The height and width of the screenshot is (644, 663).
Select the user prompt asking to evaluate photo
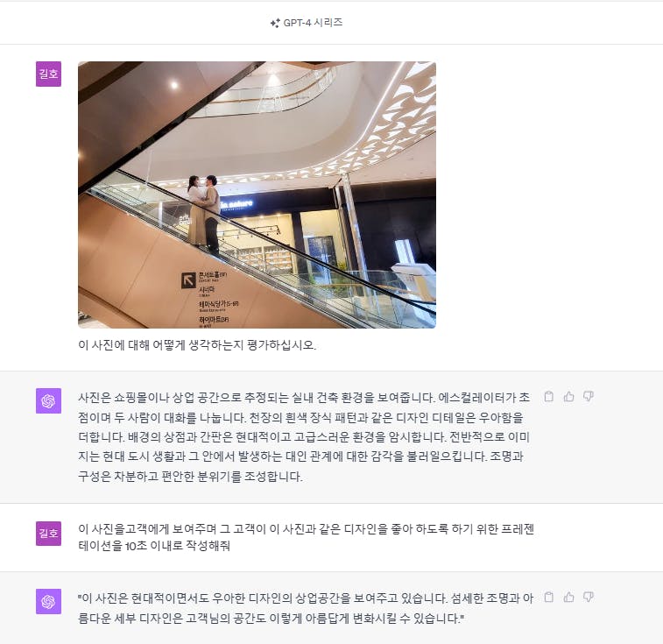pos(197,345)
